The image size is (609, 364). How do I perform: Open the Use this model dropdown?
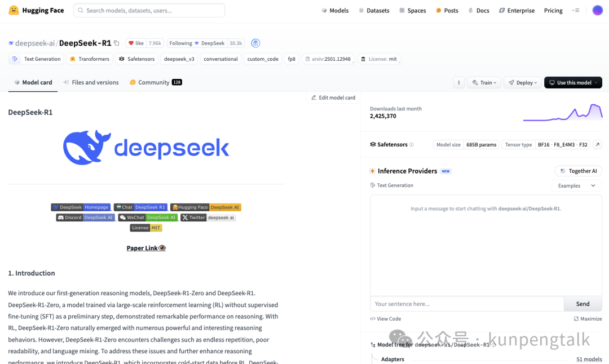coord(573,83)
